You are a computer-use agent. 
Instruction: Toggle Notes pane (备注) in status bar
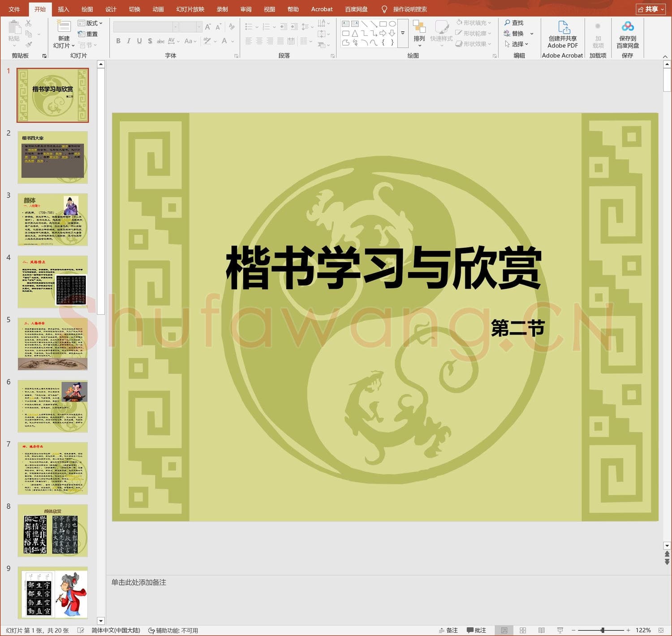[x=448, y=630]
